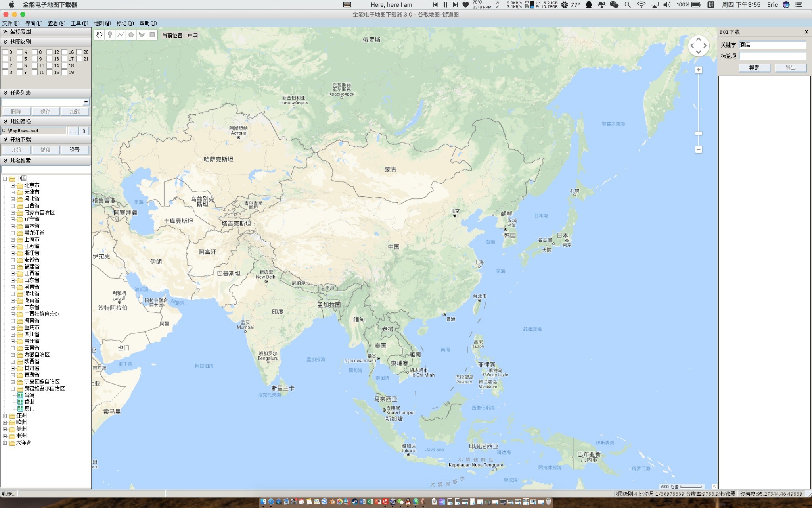Select 广东省 in the region tree
812x508 pixels.
(x=32, y=307)
